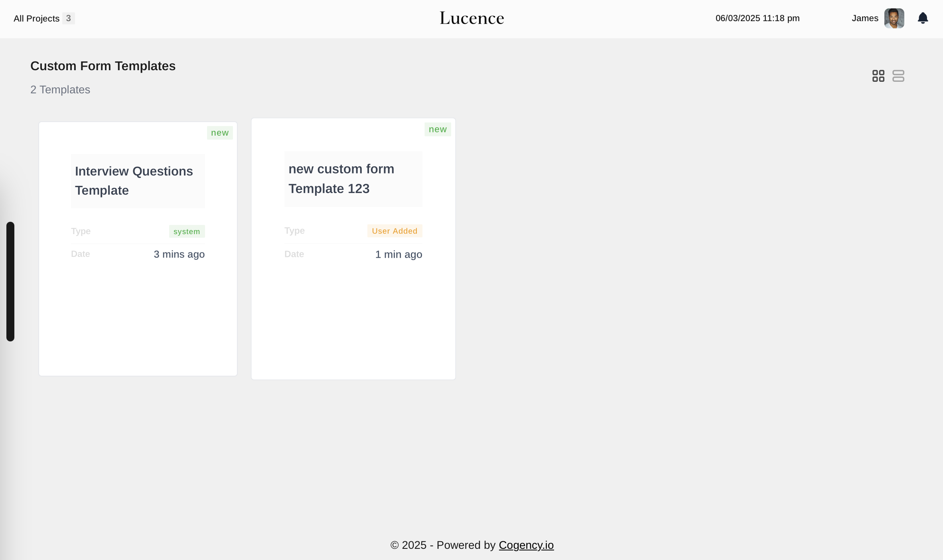Click new badge on custom form card
The image size is (943, 560).
coord(438,129)
